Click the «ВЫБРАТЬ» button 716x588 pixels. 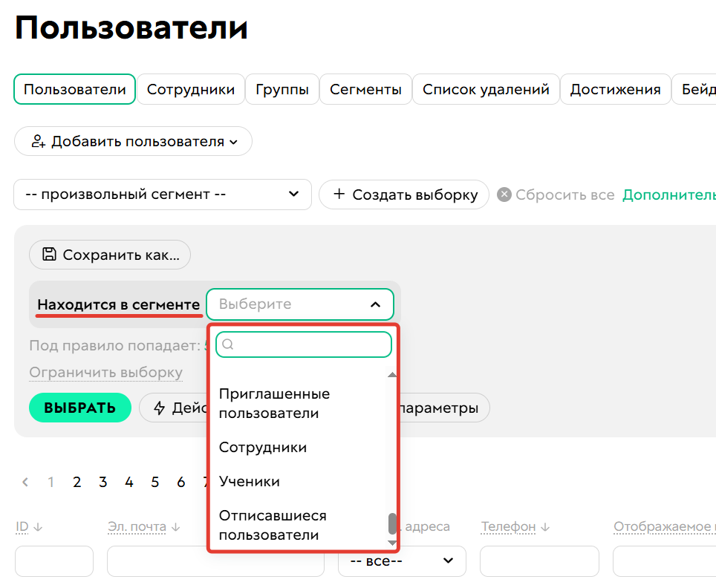[x=79, y=408]
